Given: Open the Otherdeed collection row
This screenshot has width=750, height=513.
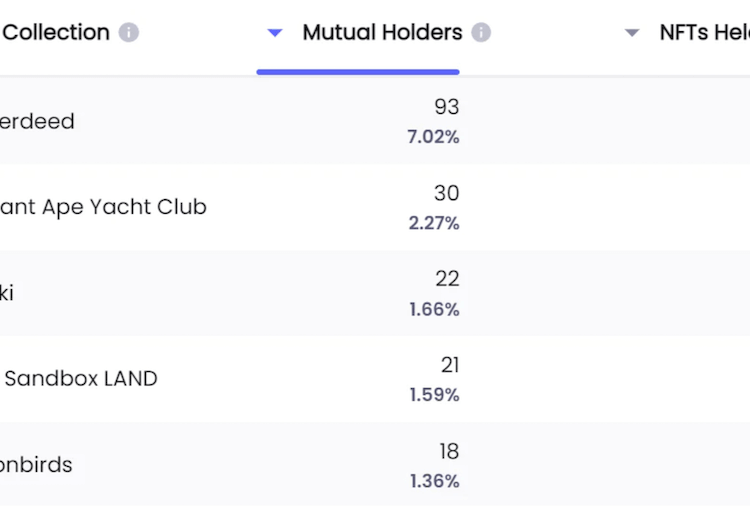Looking at the screenshot, I should 37,121.
